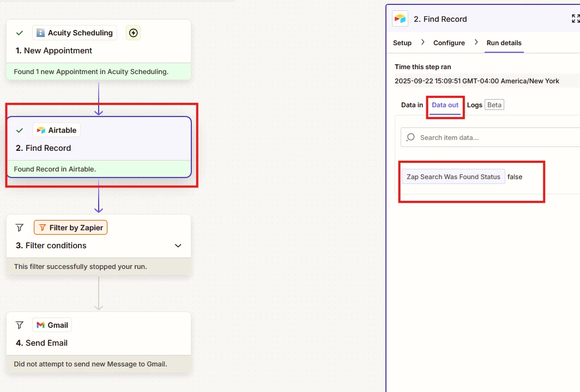Select the 3. Filter conditions step
The width and height of the screenshot is (580, 392).
pos(99,244)
